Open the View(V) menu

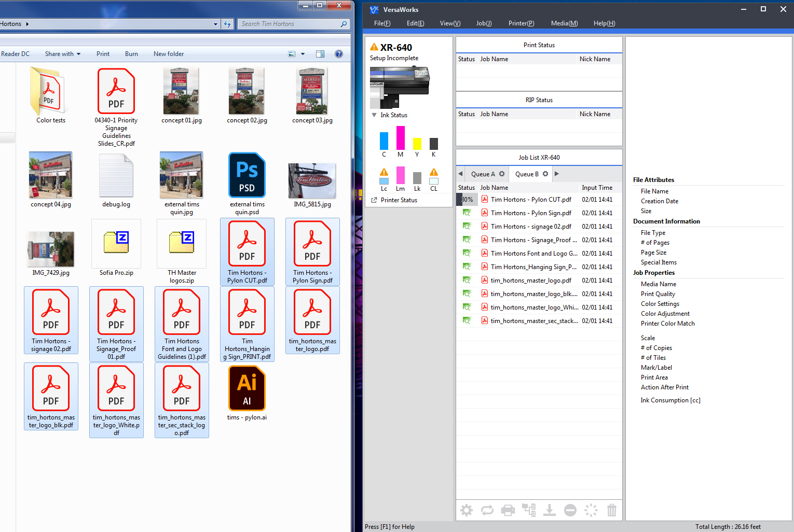pos(450,23)
